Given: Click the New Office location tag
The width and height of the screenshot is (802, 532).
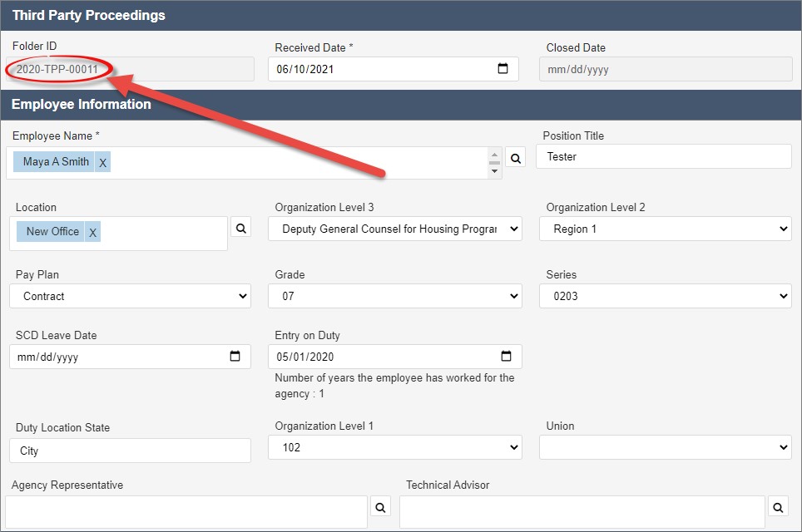Looking at the screenshot, I should click(51, 232).
